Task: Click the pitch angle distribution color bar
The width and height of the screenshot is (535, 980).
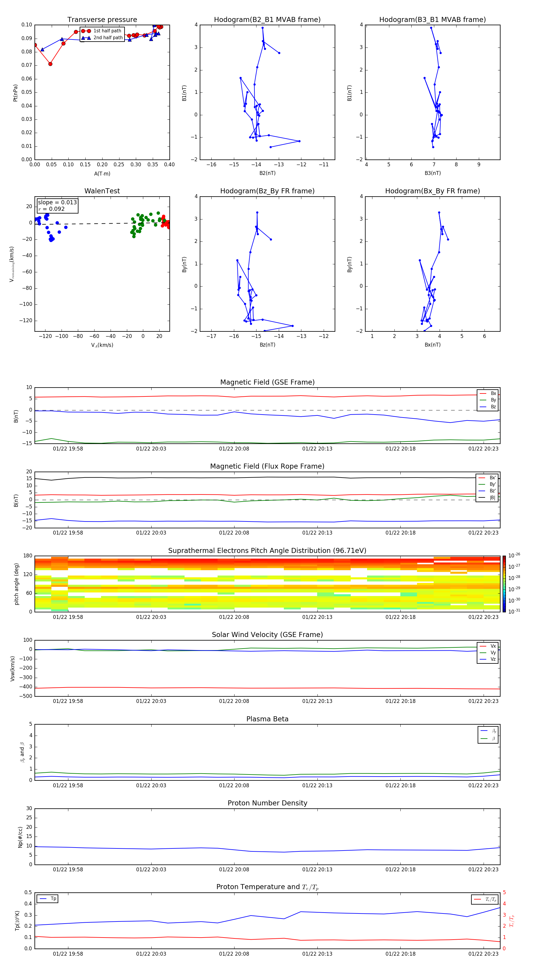Action: (504, 584)
